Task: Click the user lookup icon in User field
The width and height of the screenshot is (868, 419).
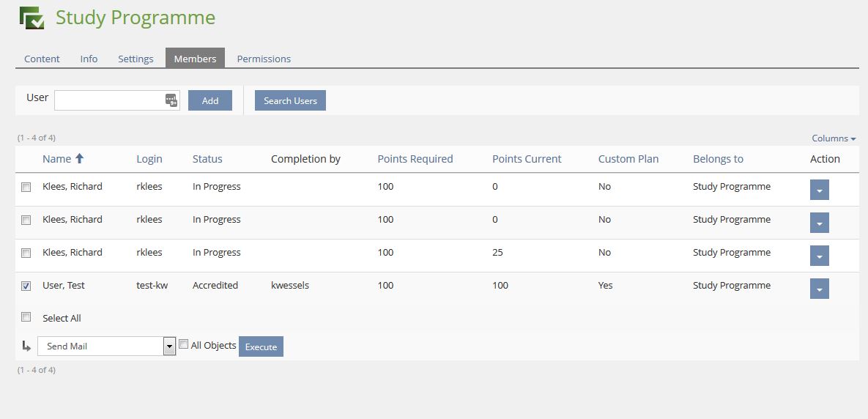Action: point(171,100)
